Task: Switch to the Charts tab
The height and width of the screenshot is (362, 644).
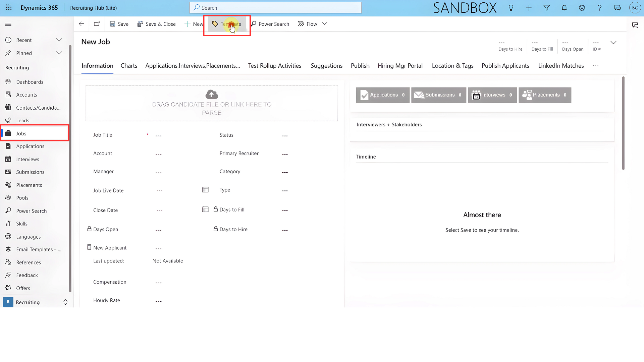Action: point(129,66)
